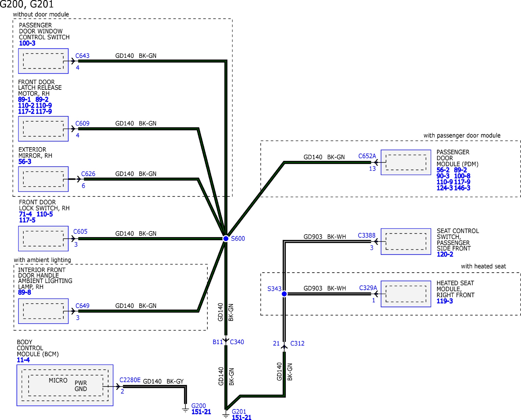Click the G201 ground symbol
The height and width of the screenshot is (420, 521).
point(226,415)
